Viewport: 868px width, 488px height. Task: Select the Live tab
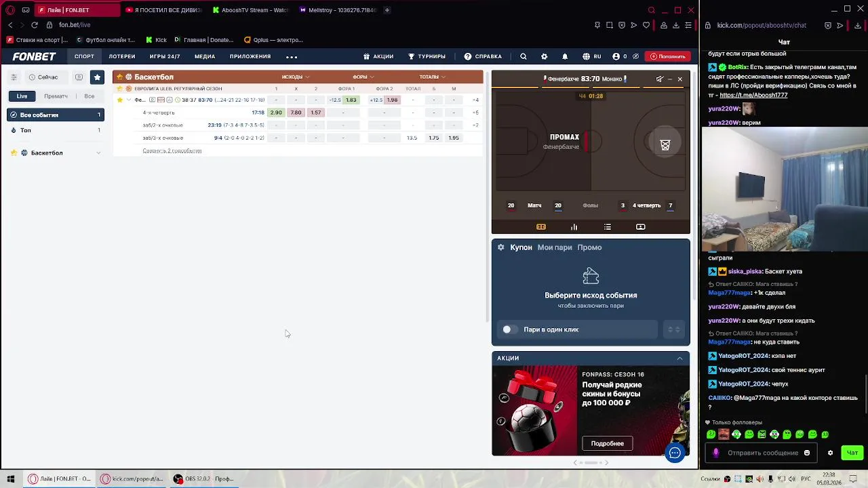(x=22, y=96)
